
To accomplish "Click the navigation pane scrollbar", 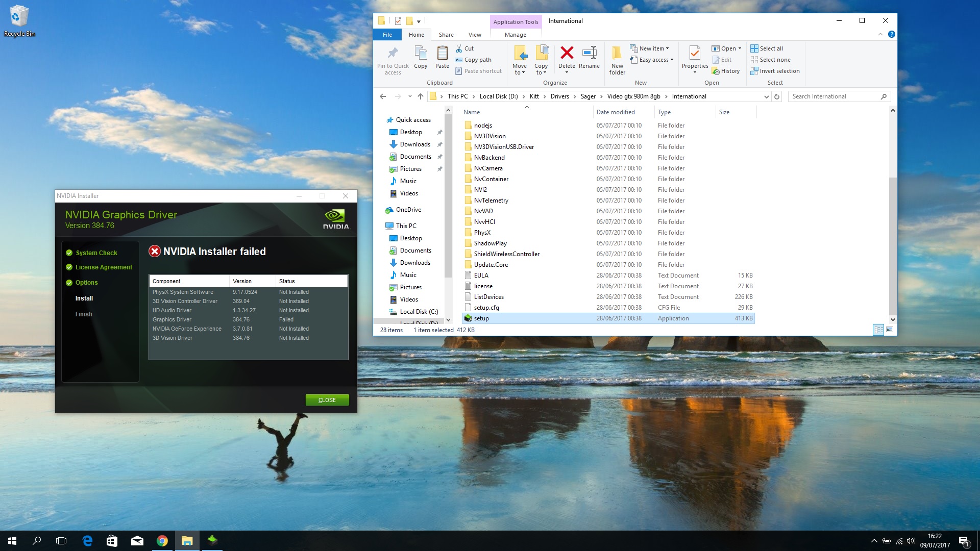I will (x=448, y=196).
